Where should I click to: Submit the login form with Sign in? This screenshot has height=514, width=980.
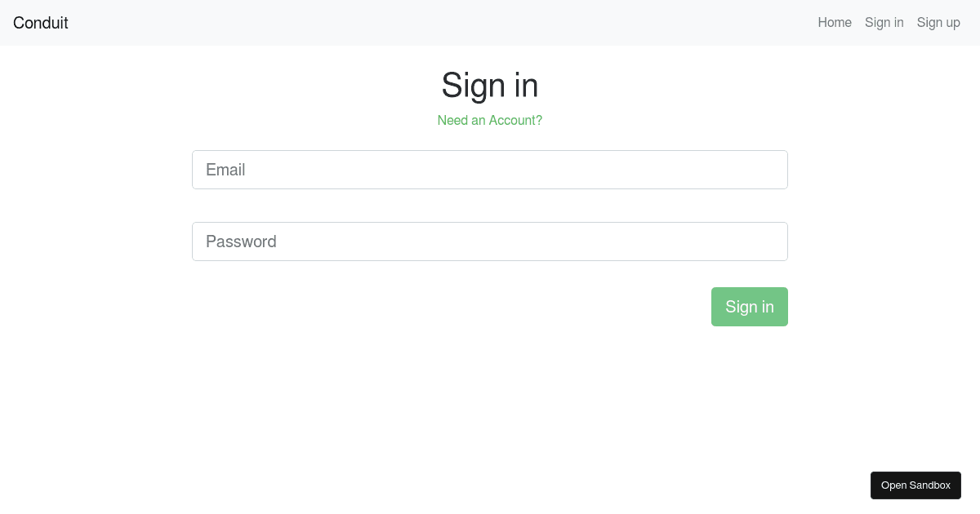click(x=749, y=307)
